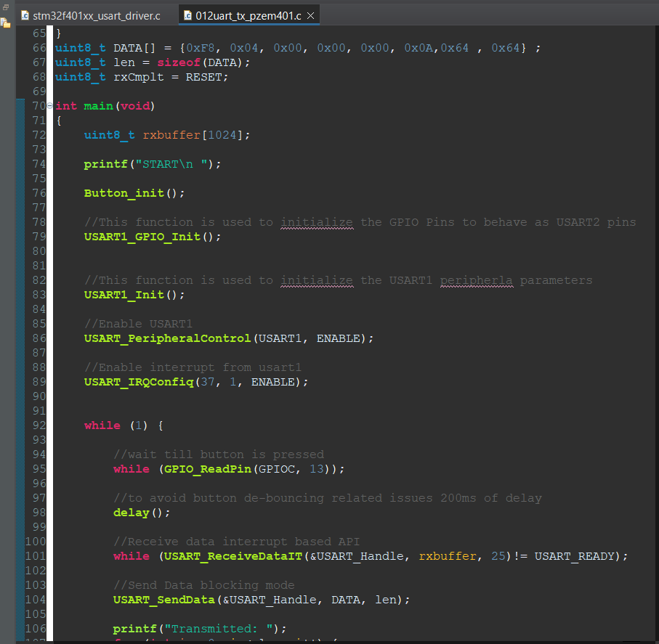Click the .c file icon on the active tab
659x644 pixels.
pyautogui.click(x=187, y=14)
